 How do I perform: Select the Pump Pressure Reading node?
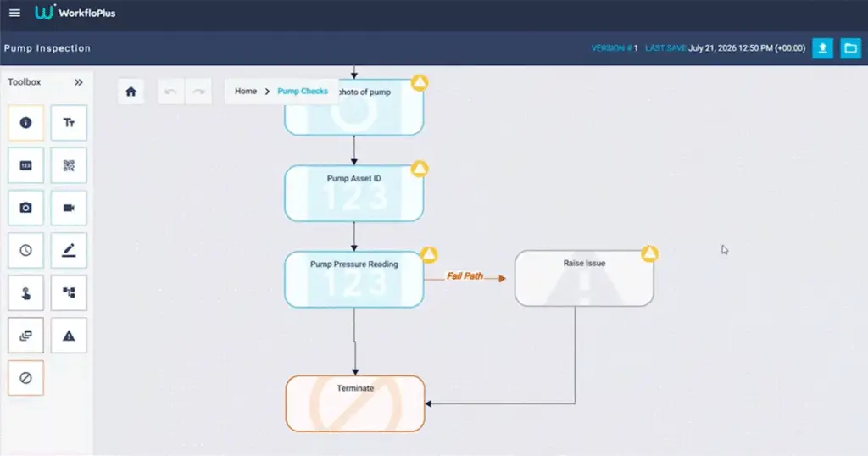click(x=353, y=280)
